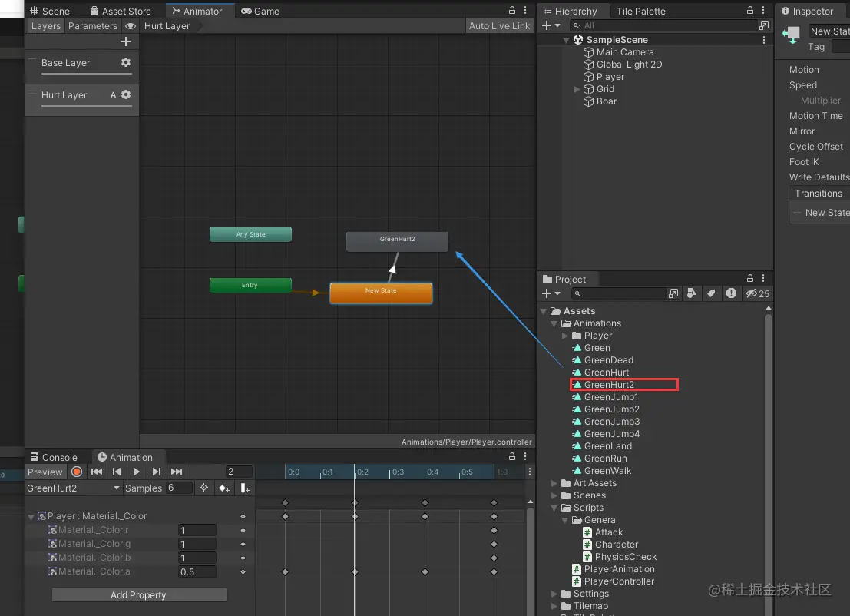Open Animator window options menu
The height and width of the screenshot is (616, 850).
click(x=525, y=10)
